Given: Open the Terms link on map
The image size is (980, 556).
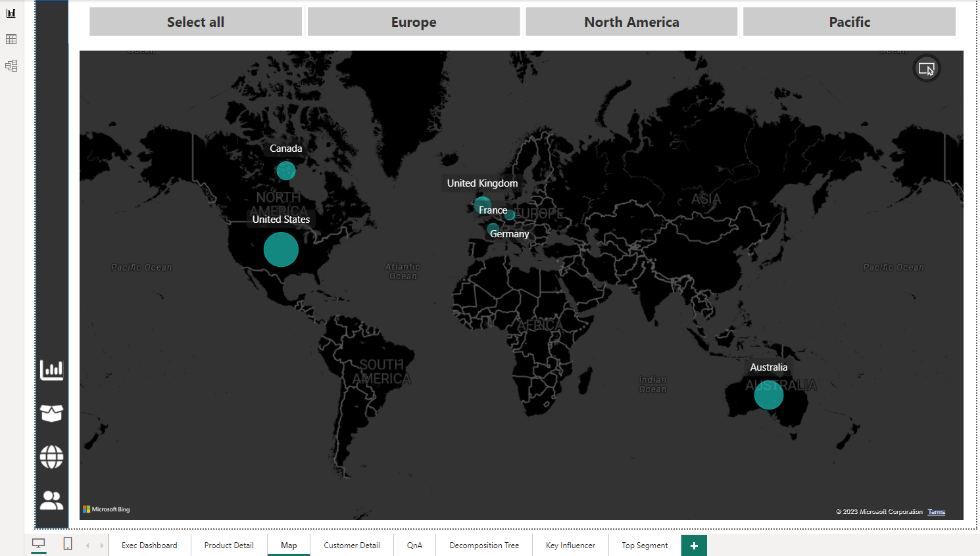Looking at the screenshot, I should (x=936, y=512).
